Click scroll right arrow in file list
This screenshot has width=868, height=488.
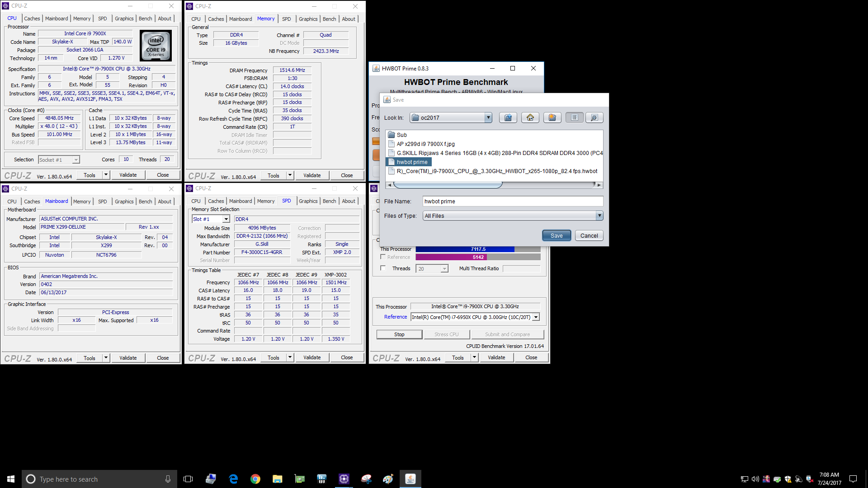[x=599, y=185]
